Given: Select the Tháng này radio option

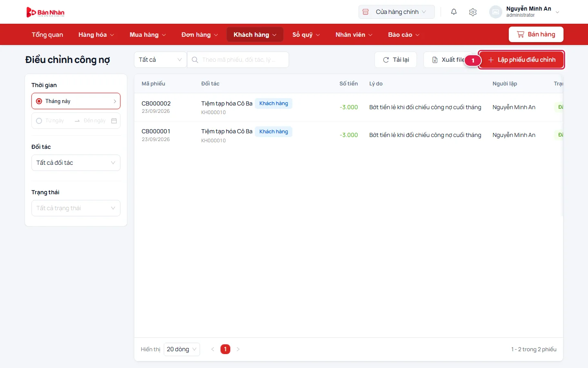Looking at the screenshot, I should 76,101.
